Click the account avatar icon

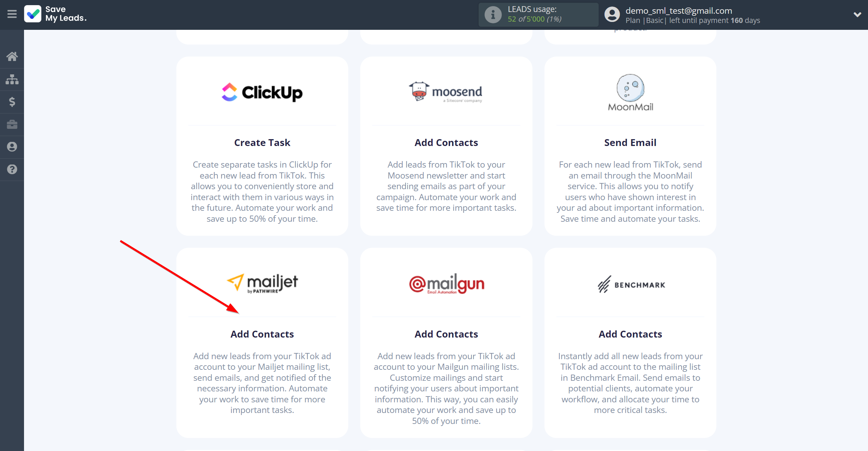tap(612, 15)
